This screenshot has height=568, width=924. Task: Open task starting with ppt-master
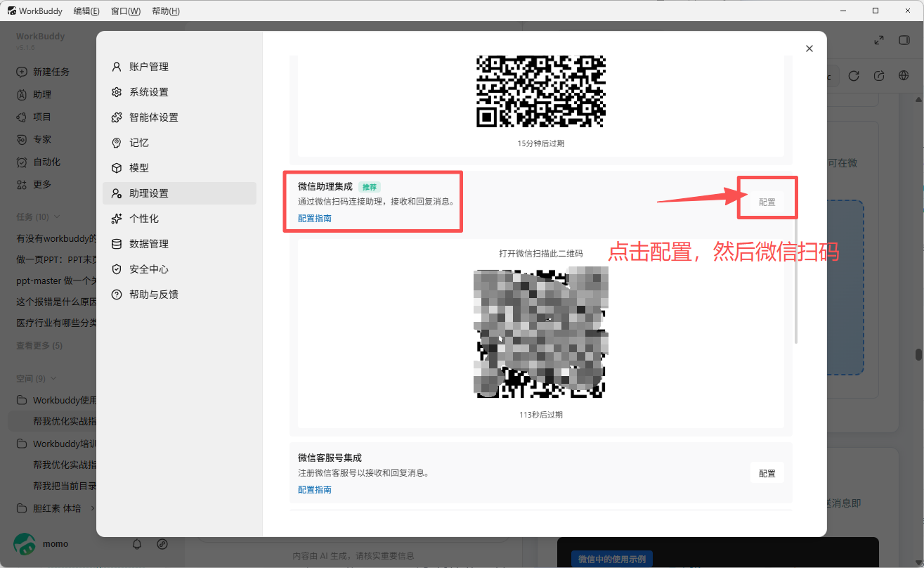pos(56,280)
